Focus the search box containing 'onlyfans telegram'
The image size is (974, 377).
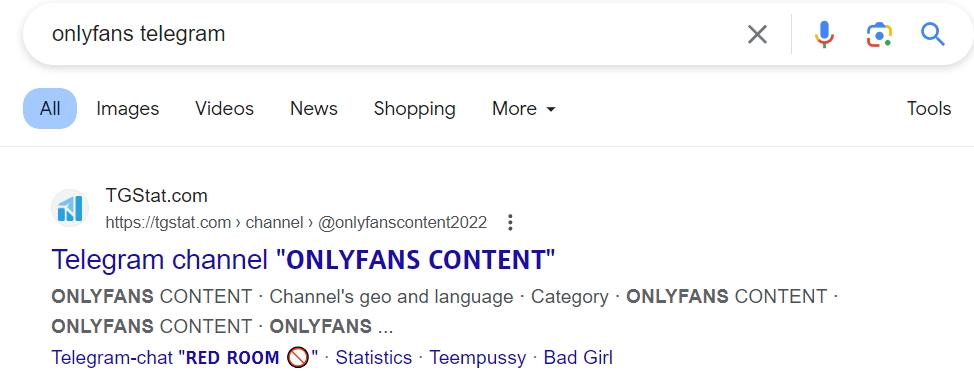pyautogui.click(x=385, y=34)
